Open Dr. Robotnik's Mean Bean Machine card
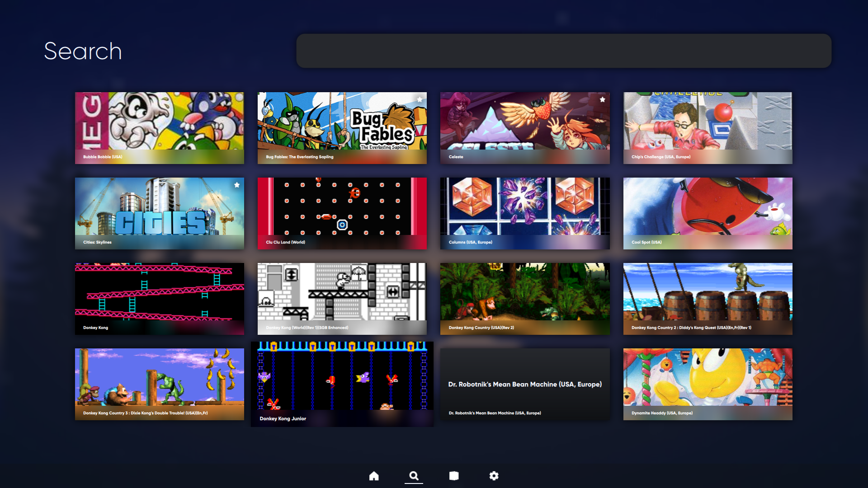This screenshot has height=488, width=868. (524, 384)
